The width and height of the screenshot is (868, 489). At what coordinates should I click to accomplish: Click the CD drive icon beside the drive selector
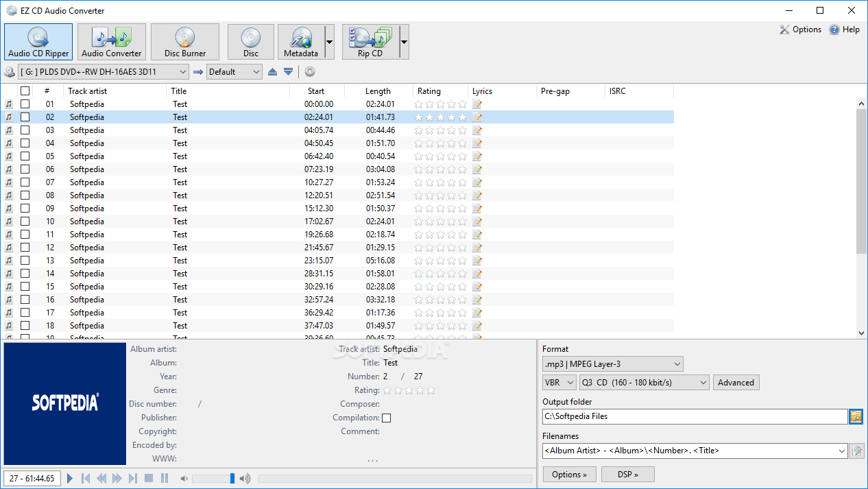coord(10,71)
